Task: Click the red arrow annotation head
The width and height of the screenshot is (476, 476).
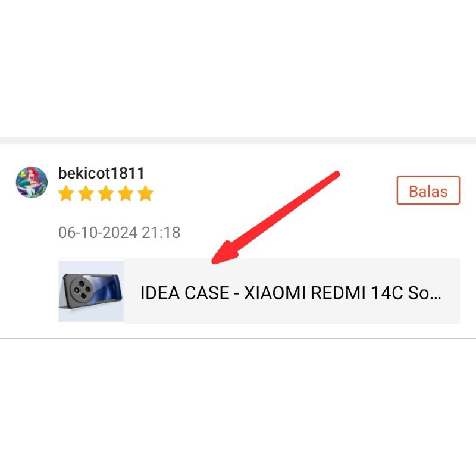Action: [226, 252]
